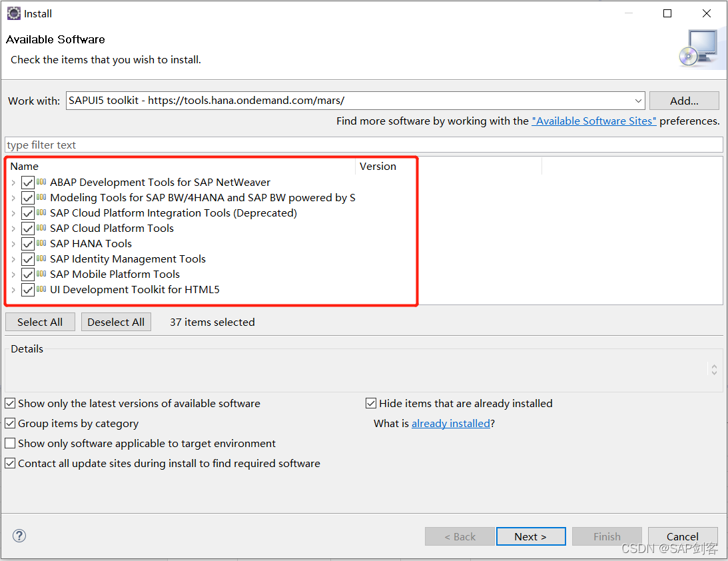Select the SAP HANA Tools row text
The width and height of the screenshot is (728, 561).
coord(91,243)
